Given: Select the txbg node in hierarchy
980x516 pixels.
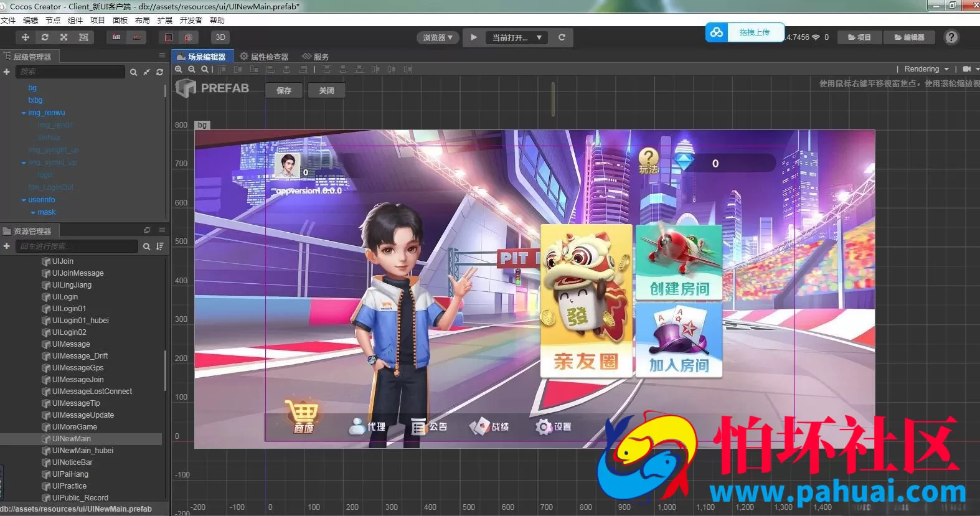Looking at the screenshot, I should [x=35, y=100].
